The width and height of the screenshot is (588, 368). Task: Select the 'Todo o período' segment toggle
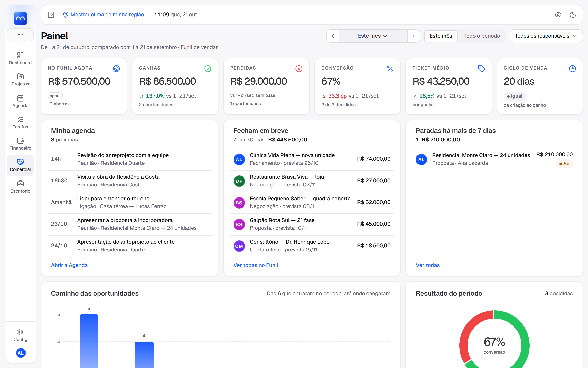tap(482, 36)
